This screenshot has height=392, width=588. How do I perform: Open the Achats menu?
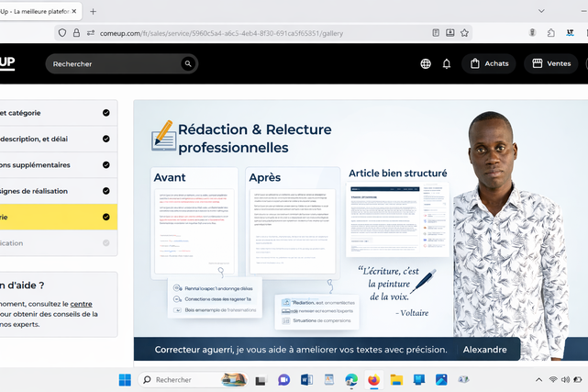(x=489, y=64)
